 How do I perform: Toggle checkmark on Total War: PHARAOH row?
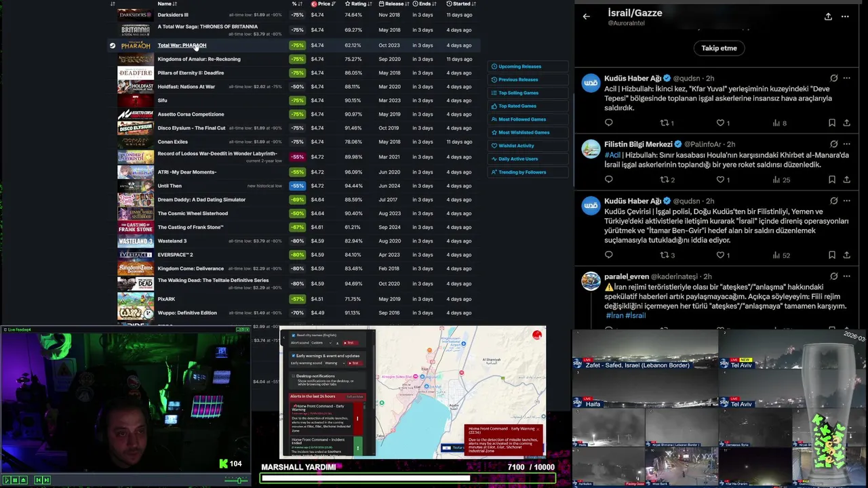pyautogui.click(x=113, y=45)
